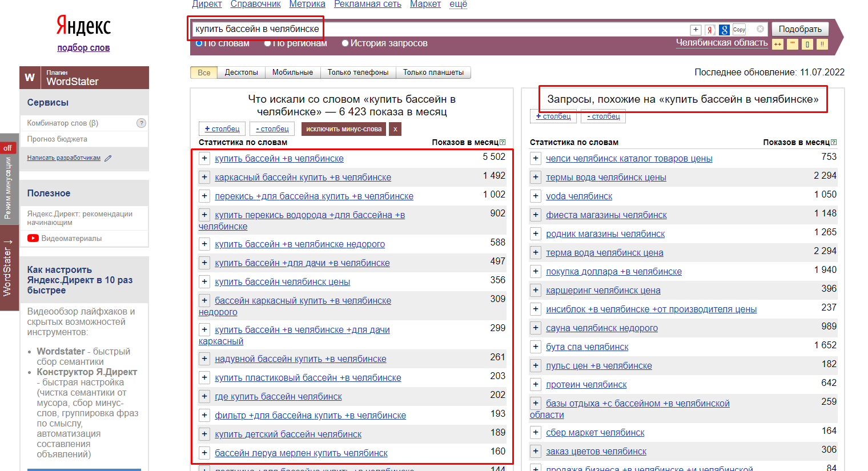Clear the search field with the grey X icon

760,29
